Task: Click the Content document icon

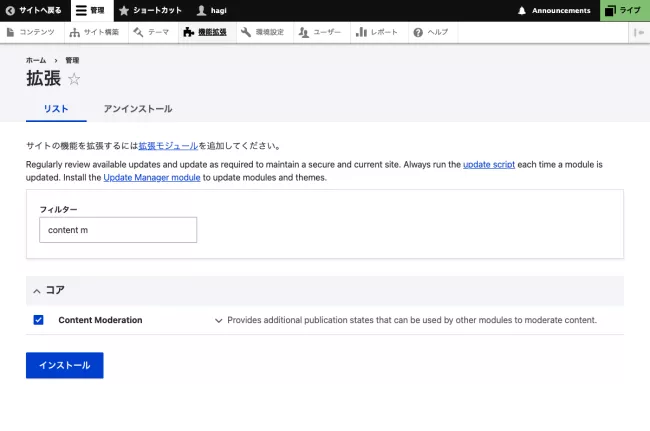Action: coord(10,32)
